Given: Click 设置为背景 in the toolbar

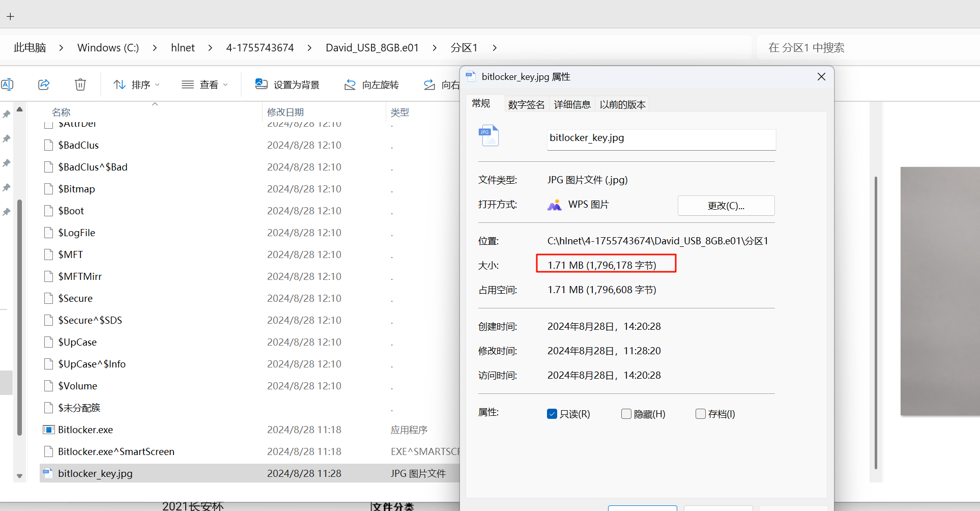Looking at the screenshot, I should point(287,84).
